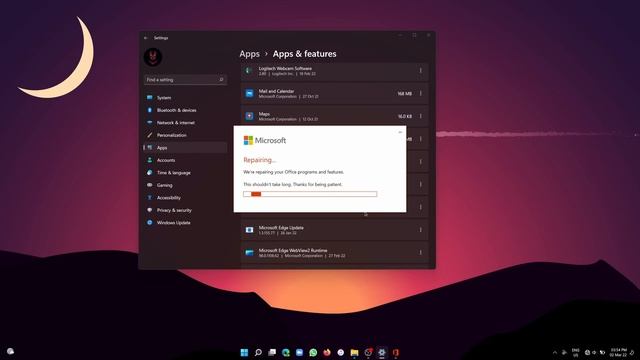Click the Office repair progress bar
The image size is (640, 360).
(310, 194)
